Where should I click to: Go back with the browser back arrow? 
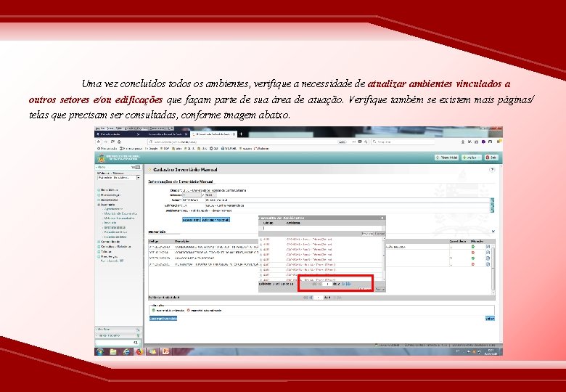[x=99, y=142]
